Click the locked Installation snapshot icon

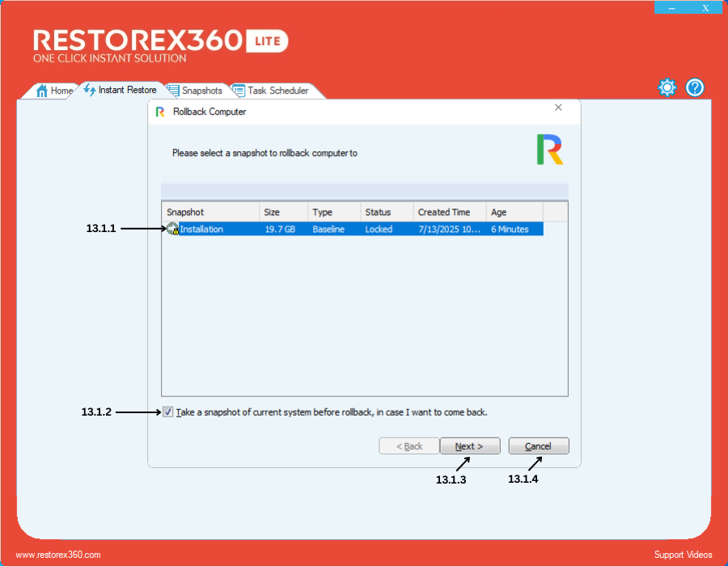172,230
